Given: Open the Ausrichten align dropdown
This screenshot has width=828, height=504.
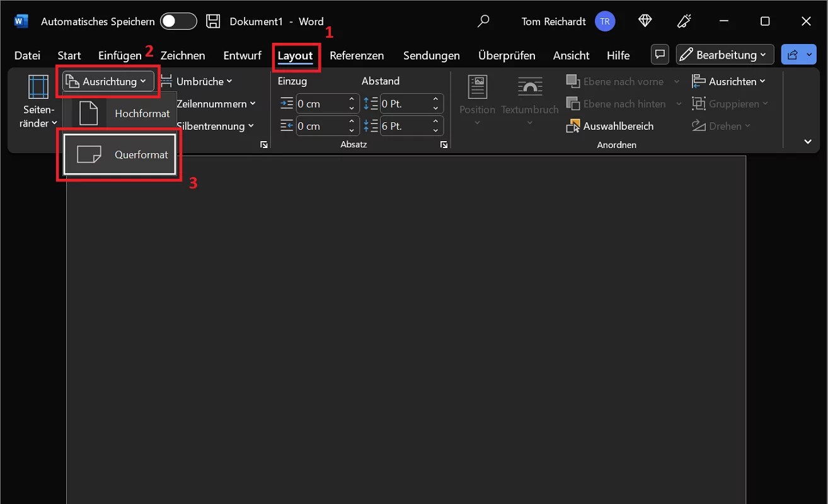Looking at the screenshot, I should [728, 81].
